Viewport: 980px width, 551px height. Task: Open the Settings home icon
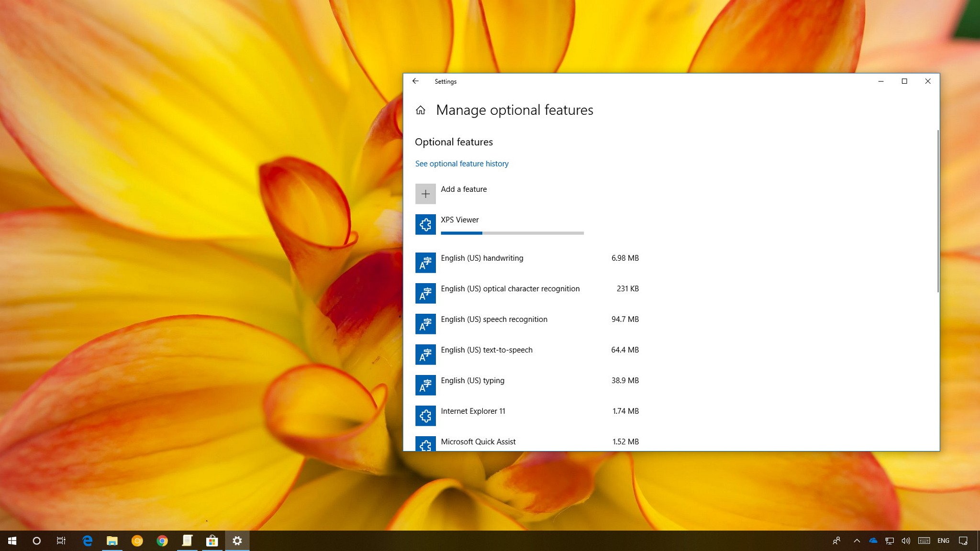point(421,110)
